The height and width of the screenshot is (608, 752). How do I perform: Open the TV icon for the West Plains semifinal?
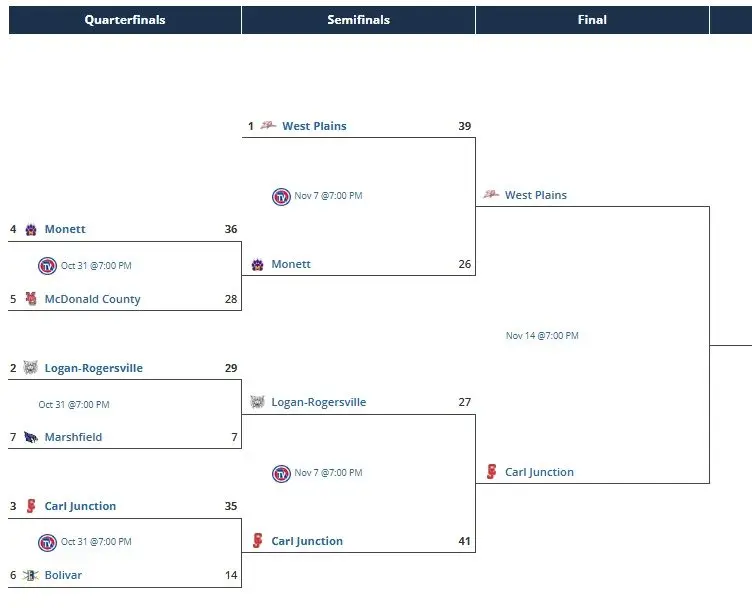click(x=281, y=196)
